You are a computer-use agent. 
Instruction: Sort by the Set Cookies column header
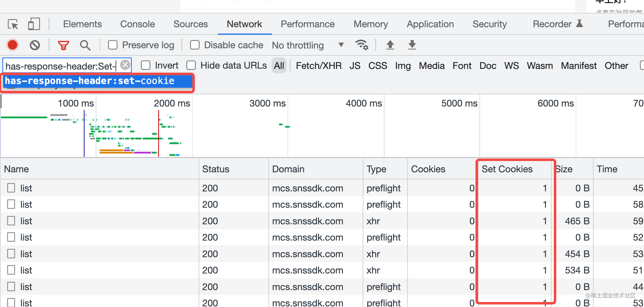(x=507, y=169)
